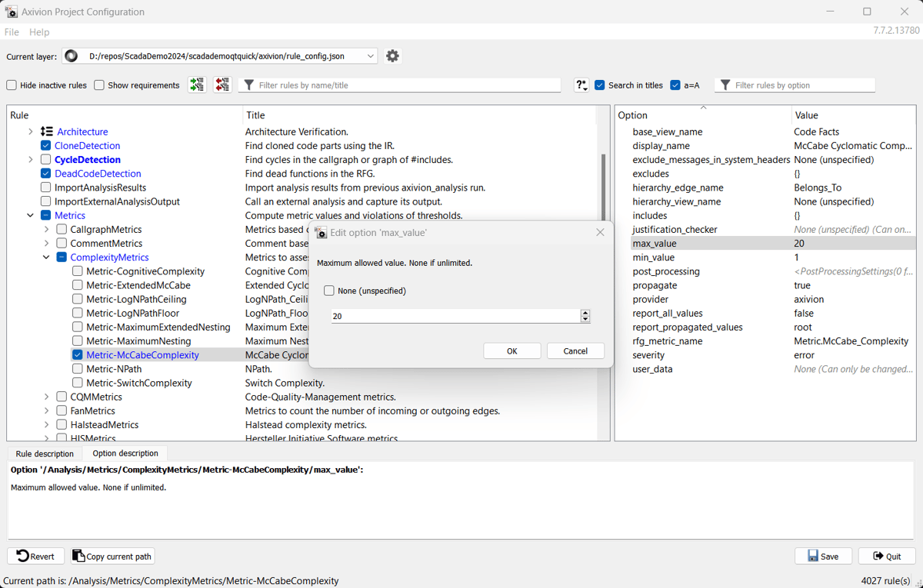Check None (unspecified) in the dialog
This screenshot has width=923, height=588.
[x=329, y=291]
